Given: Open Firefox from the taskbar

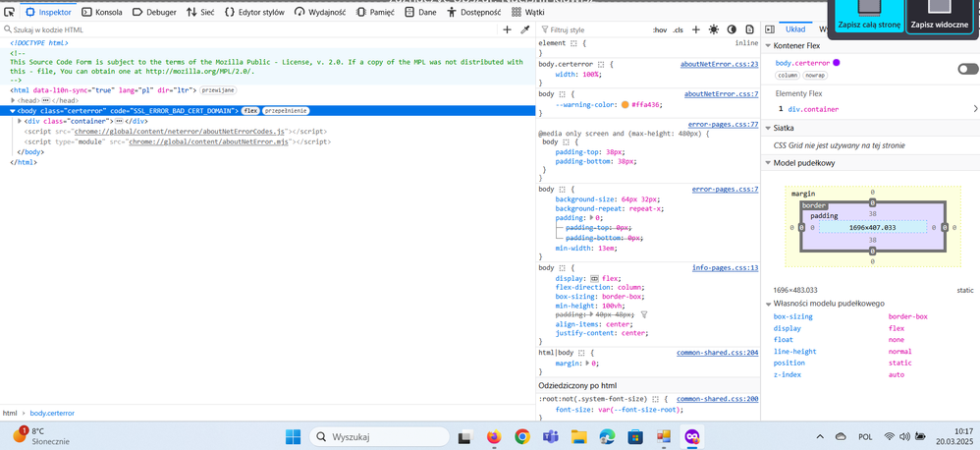Looking at the screenshot, I should click(x=494, y=436).
